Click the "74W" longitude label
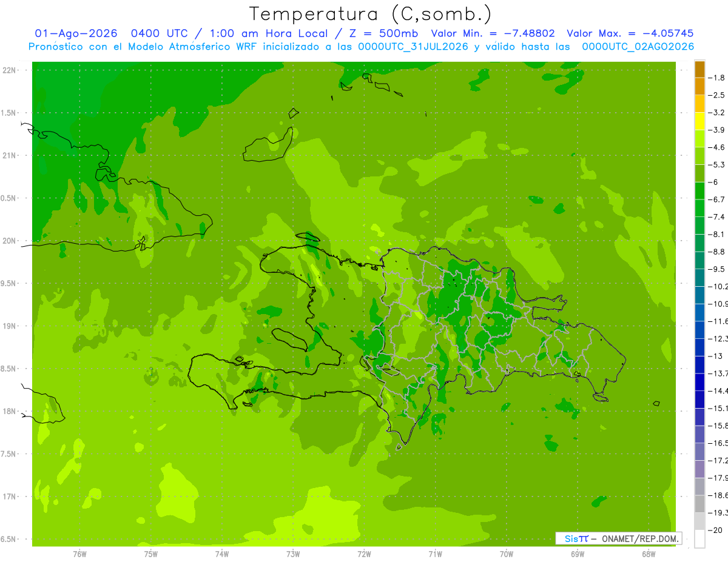 point(222,554)
